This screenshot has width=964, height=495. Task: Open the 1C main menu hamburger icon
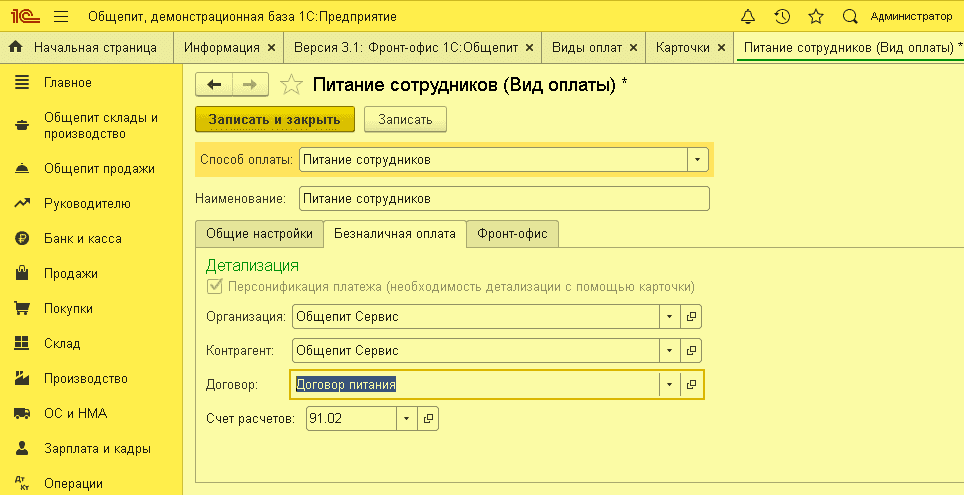61,17
